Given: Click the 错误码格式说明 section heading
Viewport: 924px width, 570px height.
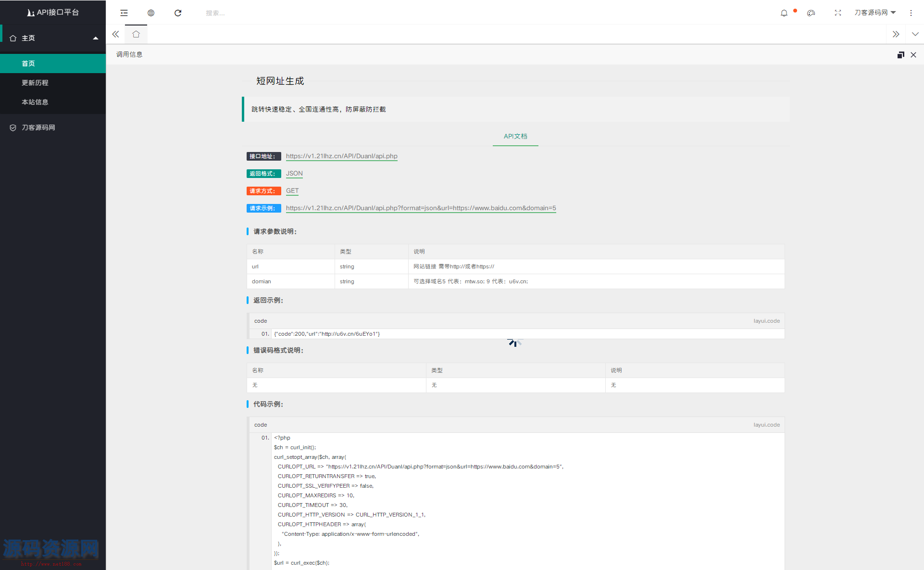Looking at the screenshot, I should [278, 350].
